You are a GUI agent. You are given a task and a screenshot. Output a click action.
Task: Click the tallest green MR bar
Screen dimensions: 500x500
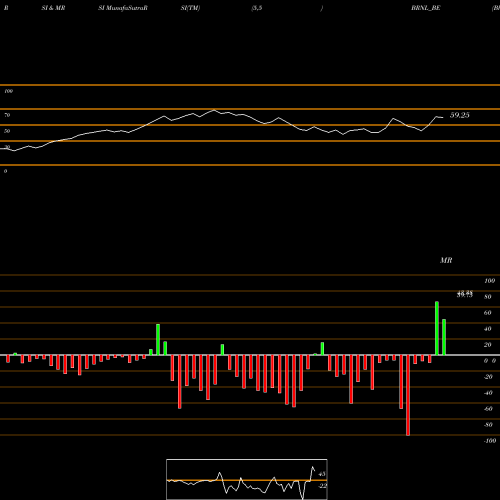(437, 328)
